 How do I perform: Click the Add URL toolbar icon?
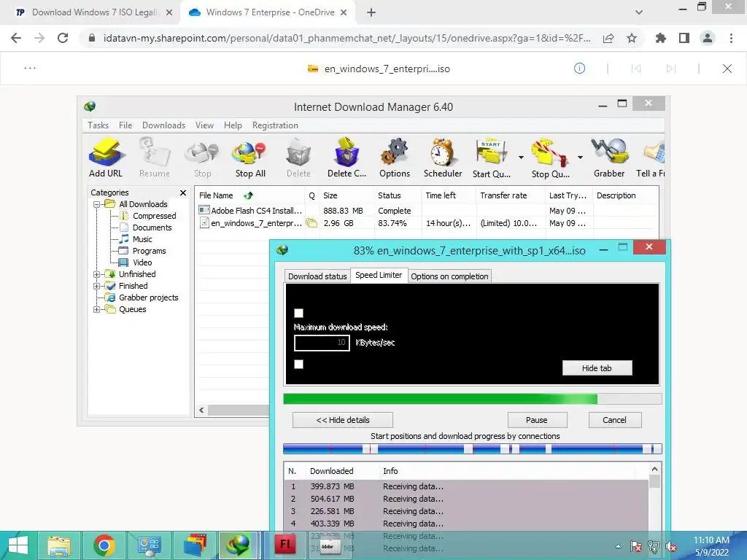106,157
